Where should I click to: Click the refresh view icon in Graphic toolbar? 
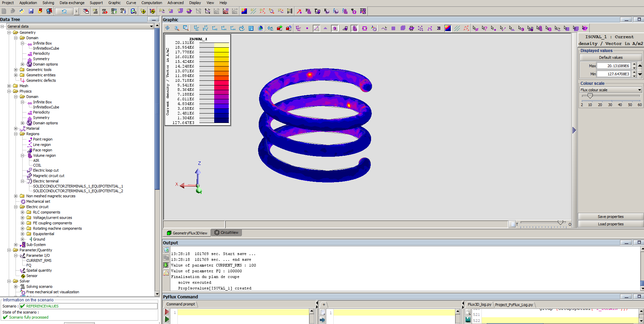pos(167,28)
